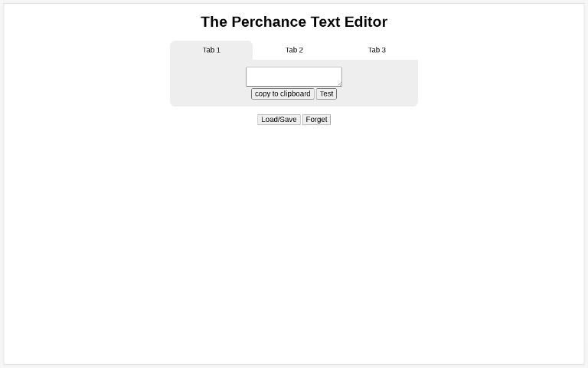Open the Load/Save option

[x=279, y=120]
